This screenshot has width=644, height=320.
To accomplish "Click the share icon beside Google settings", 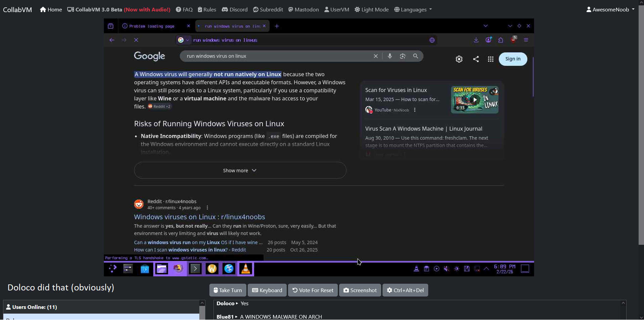I will [x=476, y=59].
